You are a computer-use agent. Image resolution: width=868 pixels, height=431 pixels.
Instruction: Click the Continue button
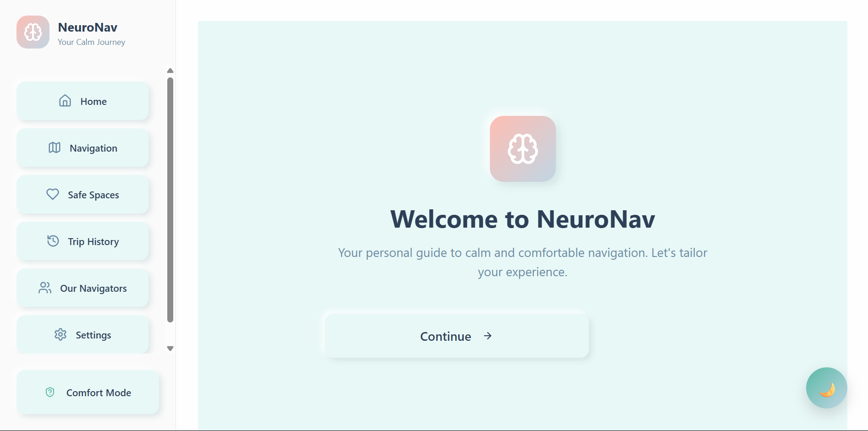click(457, 336)
